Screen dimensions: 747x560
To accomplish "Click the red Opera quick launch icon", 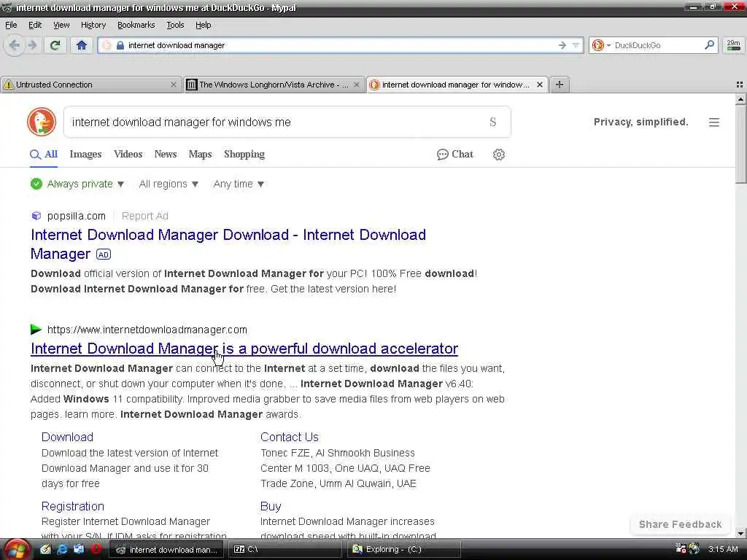I will click(x=96, y=549).
